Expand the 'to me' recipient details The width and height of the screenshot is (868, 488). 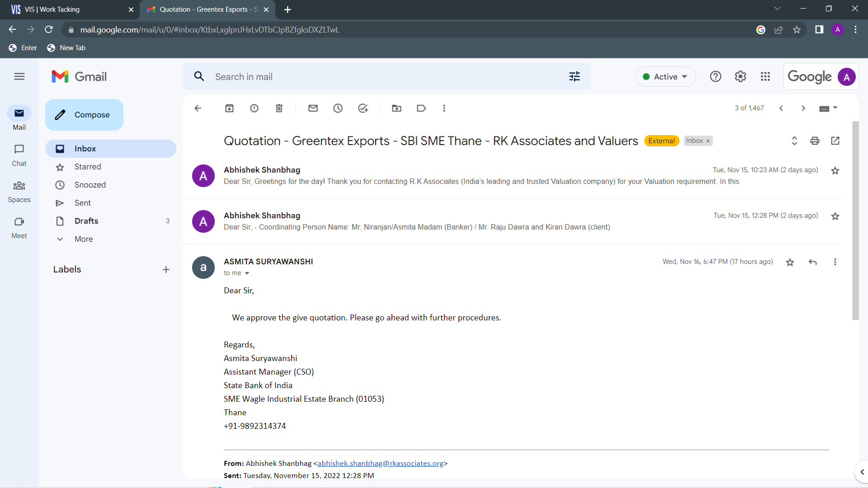[x=247, y=273]
